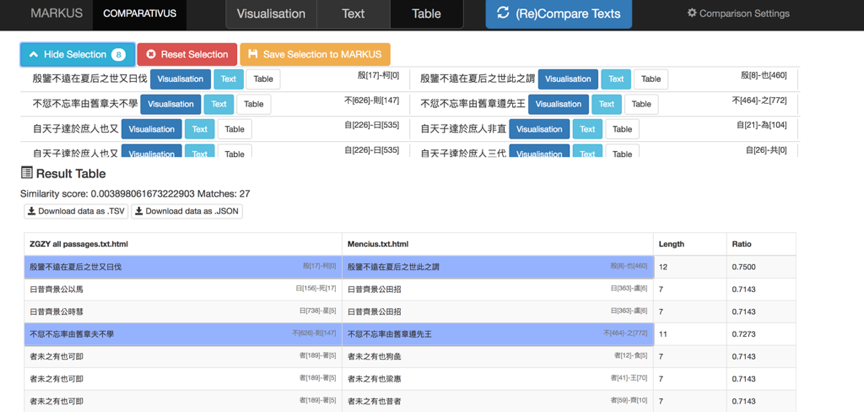Click the Mencius.txt.html column header
The height and width of the screenshot is (412, 864).
coord(498,244)
